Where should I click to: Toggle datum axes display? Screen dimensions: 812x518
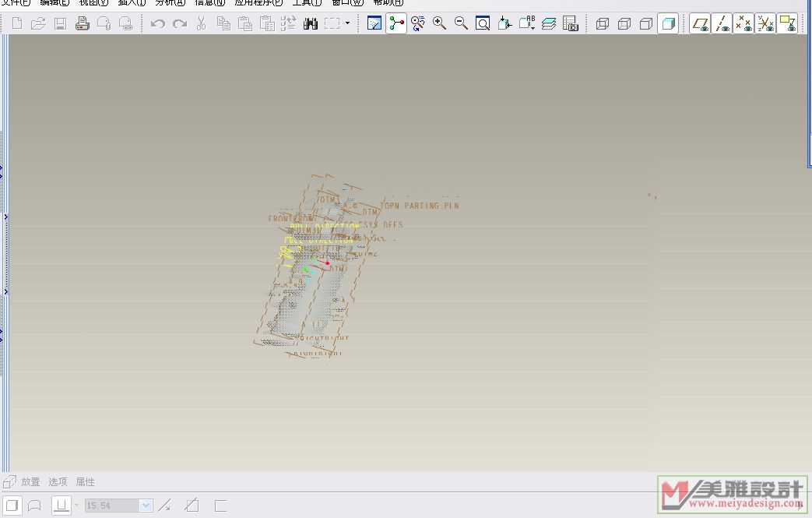pyautogui.click(x=722, y=23)
